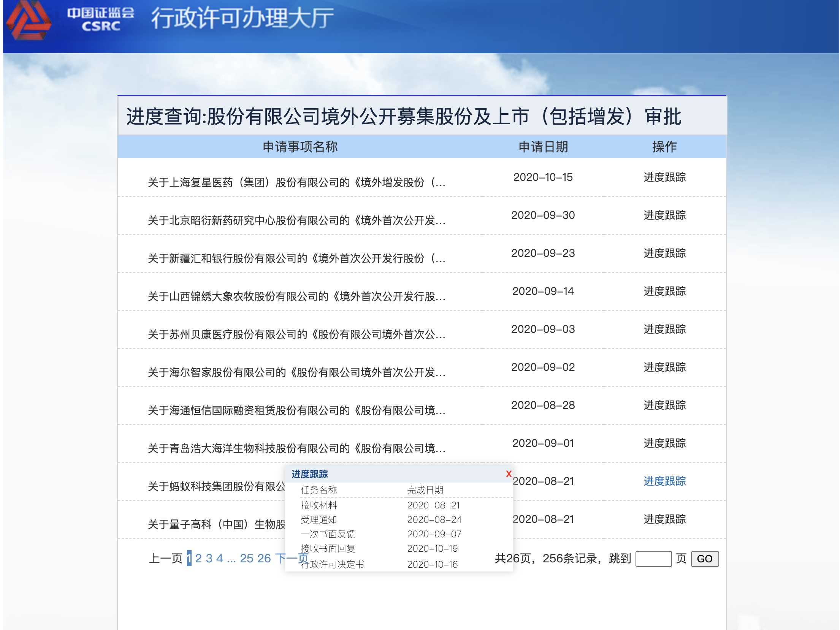The image size is (840, 630).
Task: Click 关于量子高科（中国）生物 entry
Action: [x=216, y=524]
